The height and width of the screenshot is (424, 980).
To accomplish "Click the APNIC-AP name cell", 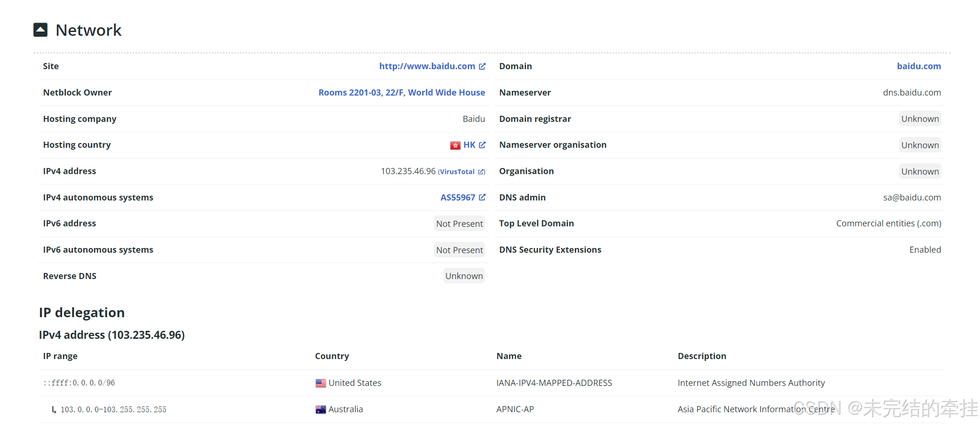I will 515,409.
